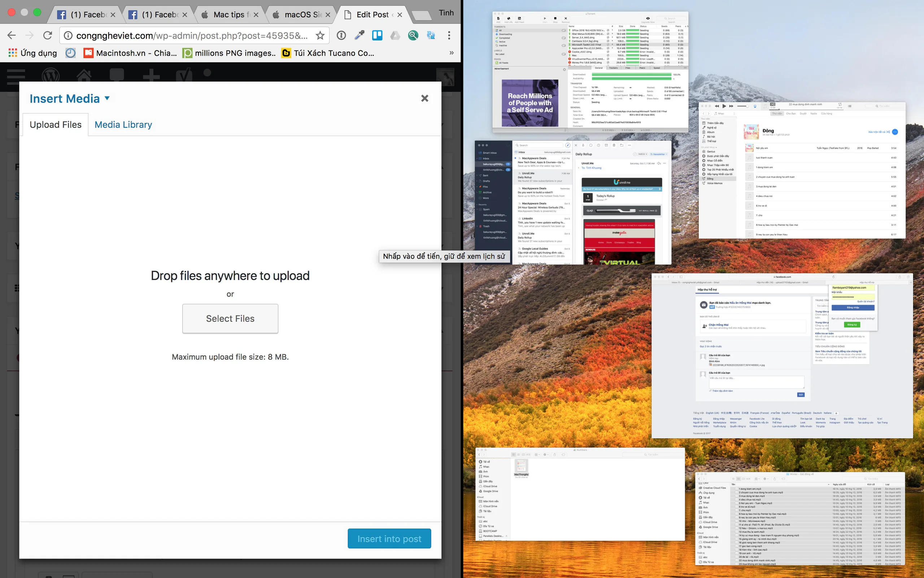
Task: Switch to the macOS Sierra browser tab
Action: coord(302,14)
